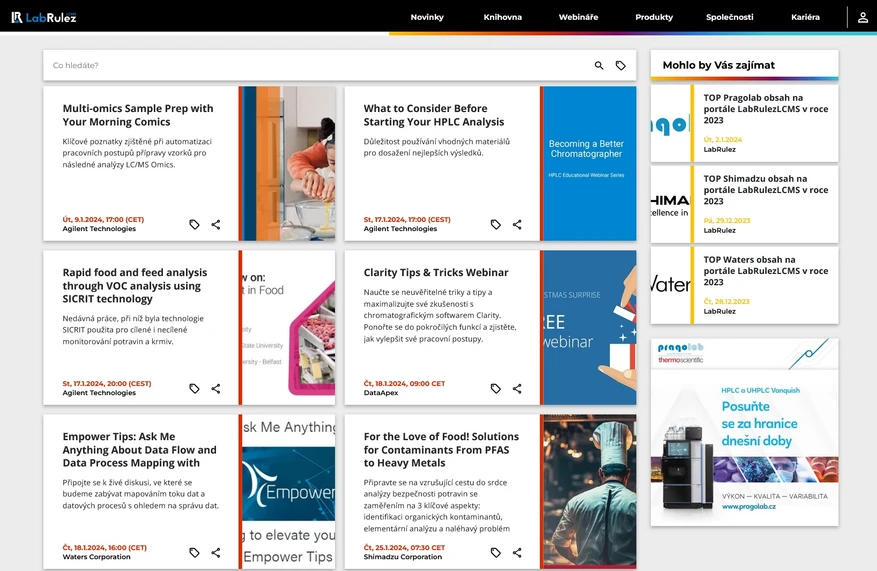Click the search magnifier icon
877x571 pixels.
coord(598,65)
